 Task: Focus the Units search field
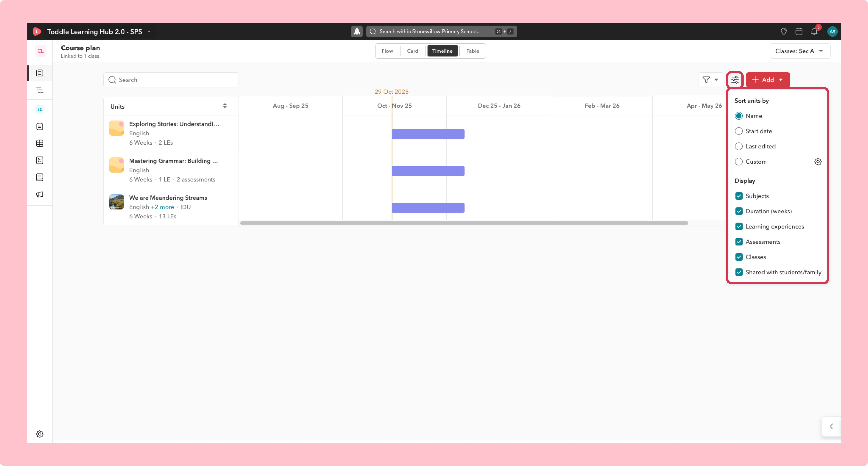pos(171,80)
